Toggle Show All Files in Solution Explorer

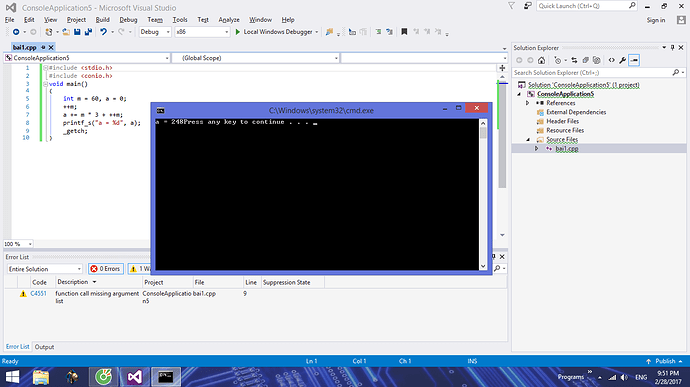[597, 60]
